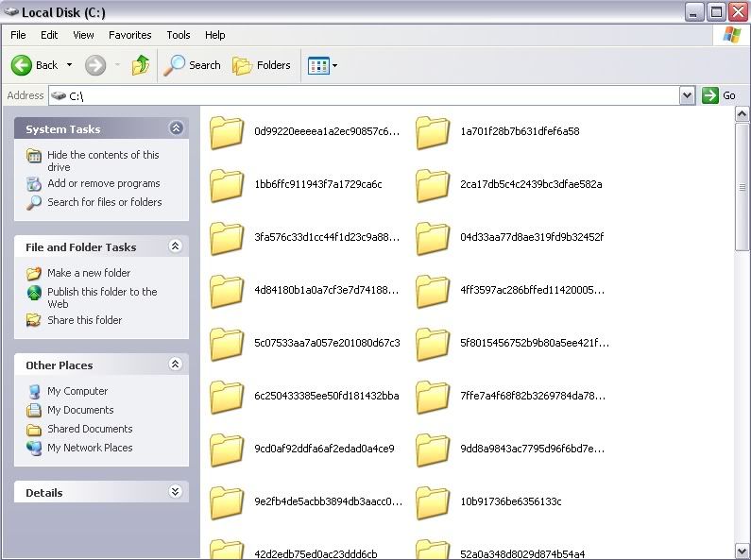Screen dimensions: 751x560
Task: Click the vertical scrollbar down arrow
Action: tap(742, 551)
